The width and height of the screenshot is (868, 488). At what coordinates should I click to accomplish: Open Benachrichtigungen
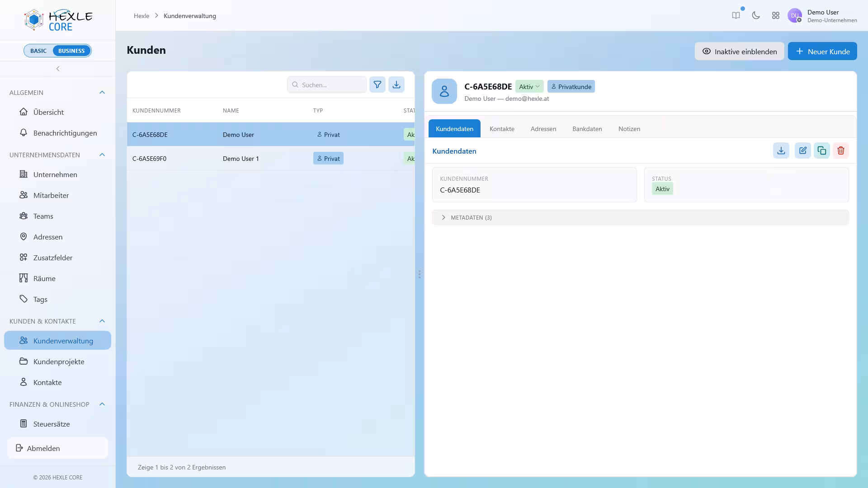point(57,133)
